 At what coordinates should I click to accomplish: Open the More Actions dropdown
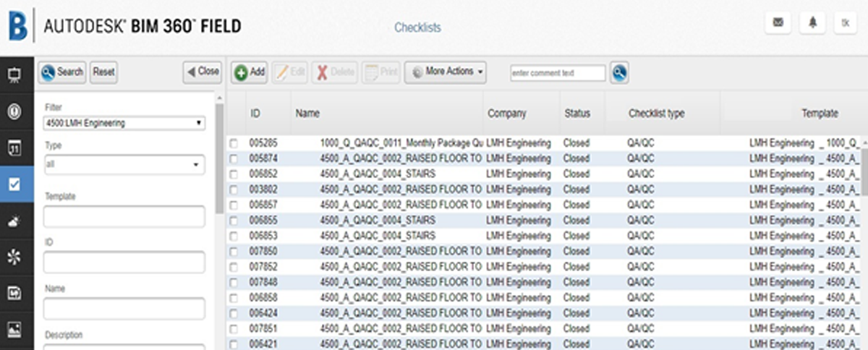point(445,72)
